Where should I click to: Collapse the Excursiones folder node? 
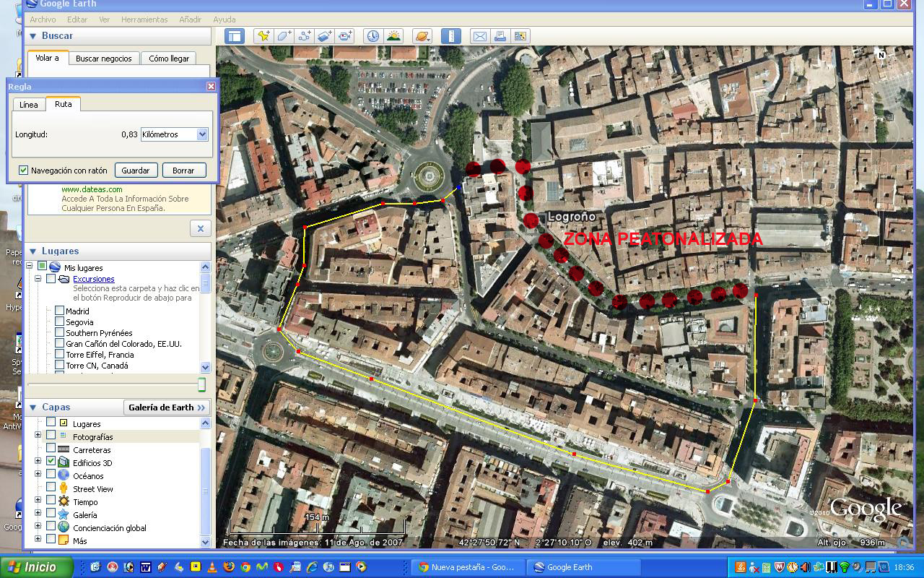click(x=38, y=278)
